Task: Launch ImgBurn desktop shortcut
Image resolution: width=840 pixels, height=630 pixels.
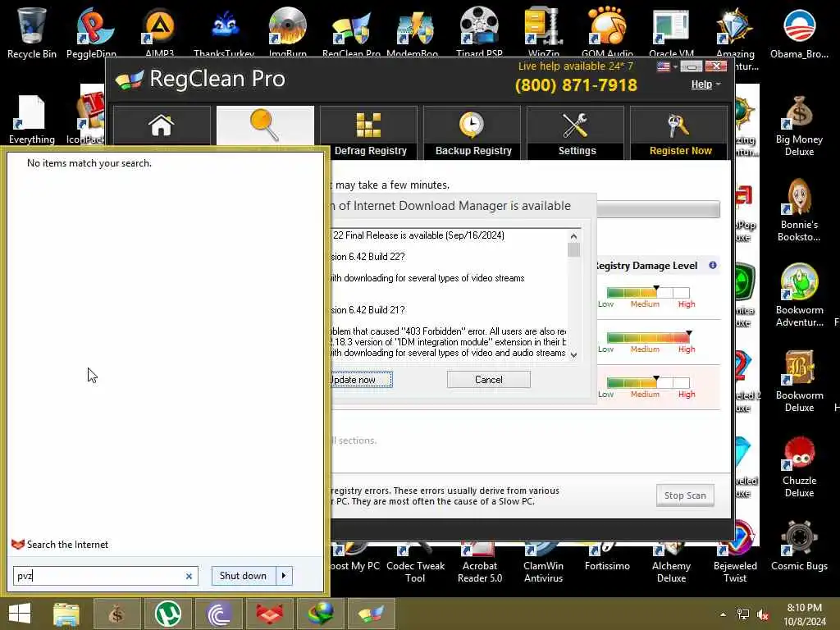Action: 288,32
